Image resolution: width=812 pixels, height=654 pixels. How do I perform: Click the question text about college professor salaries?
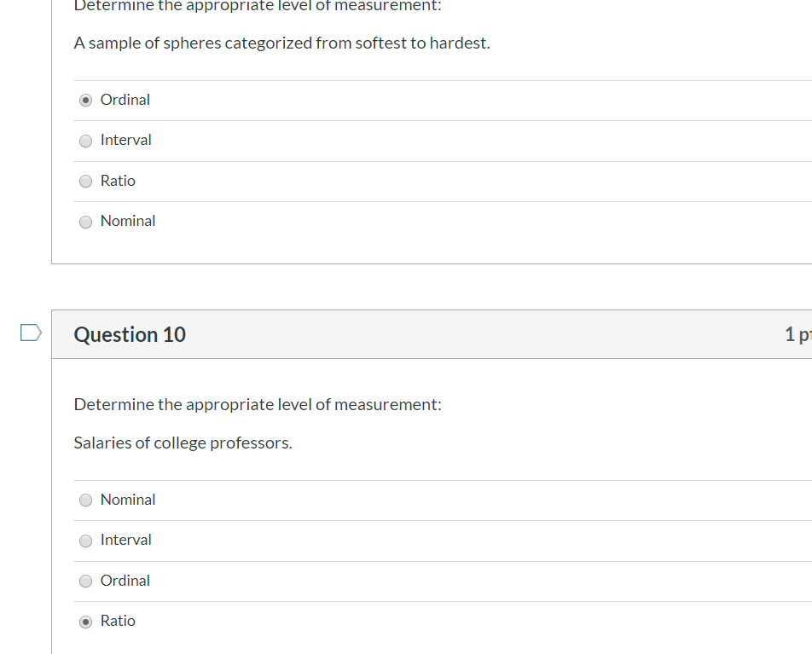pos(183,443)
